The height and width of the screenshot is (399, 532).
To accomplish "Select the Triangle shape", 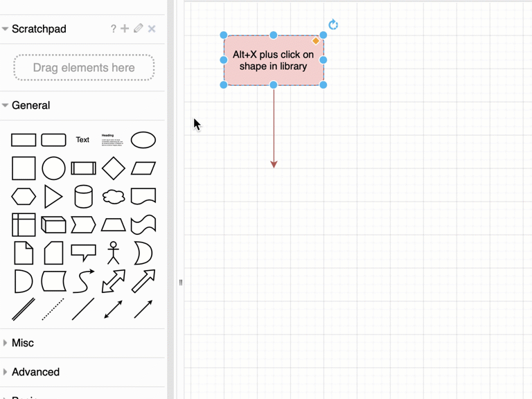I will click(53, 197).
